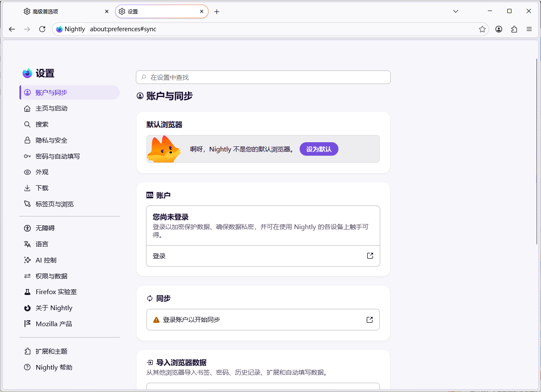The image size is (541, 392).
Task: Click the 您尚未登录 heading text
Action: (x=170, y=217)
